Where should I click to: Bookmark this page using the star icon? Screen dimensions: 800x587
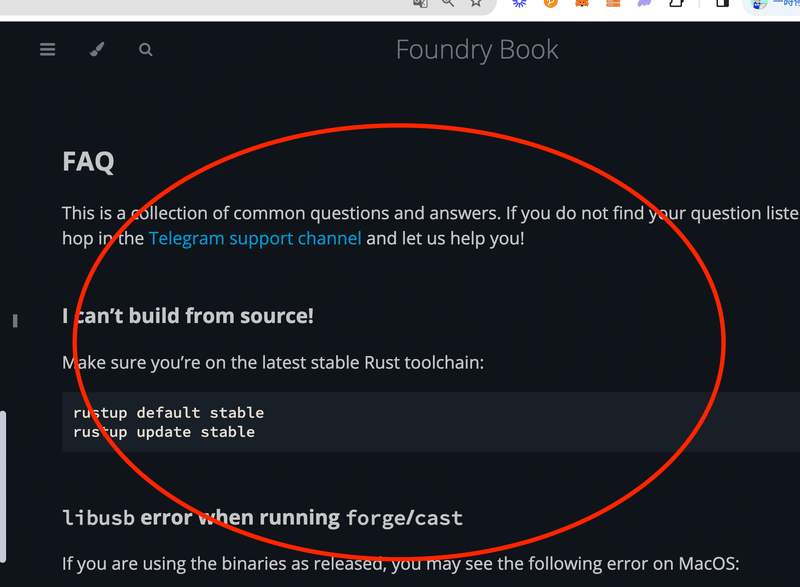pyautogui.click(x=476, y=5)
